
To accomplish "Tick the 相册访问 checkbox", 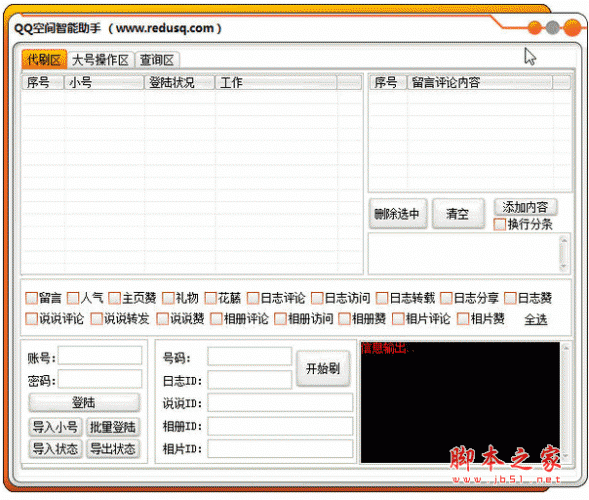I will (x=280, y=319).
